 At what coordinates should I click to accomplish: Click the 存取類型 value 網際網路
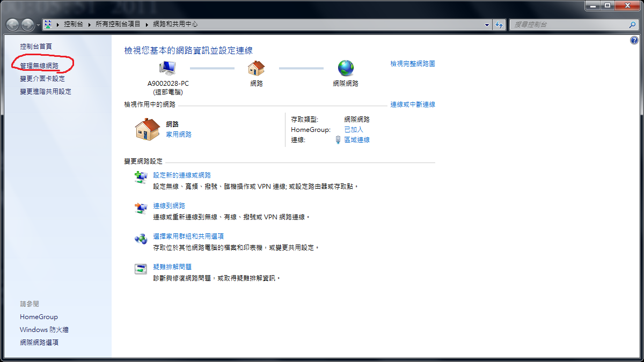click(357, 120)
